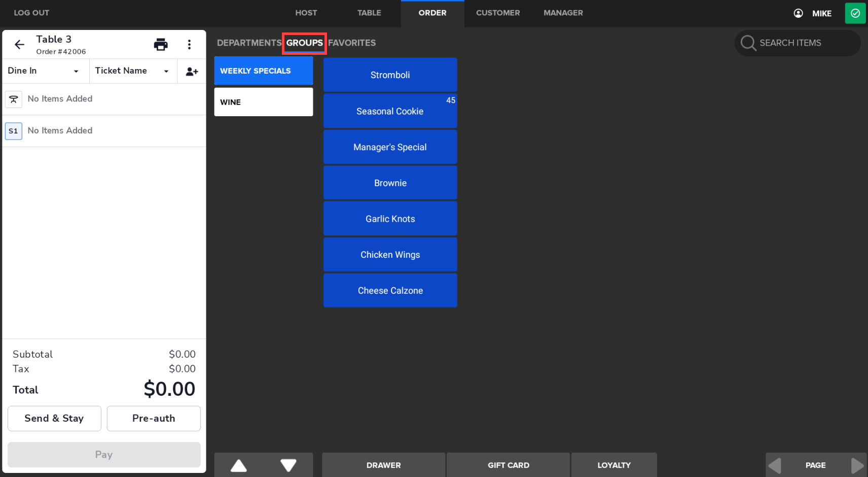Image resolution: width=868 pixels, height=477 pixels.
Task: Open the Gift Card function
Action: pos(508,465)
